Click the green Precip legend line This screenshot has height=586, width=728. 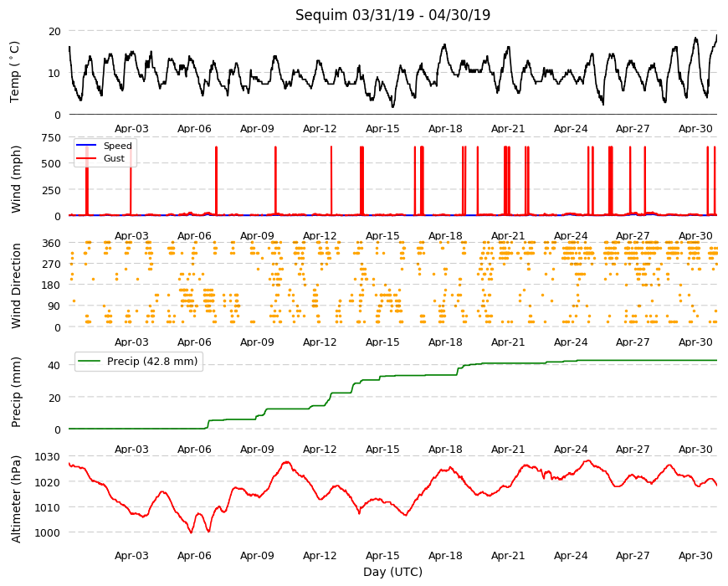click(90, 362)
